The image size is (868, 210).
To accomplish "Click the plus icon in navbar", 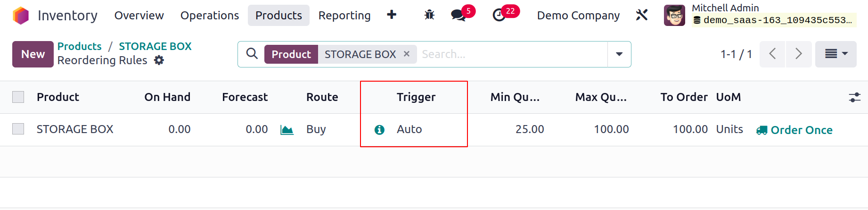I will coord(392,15).
